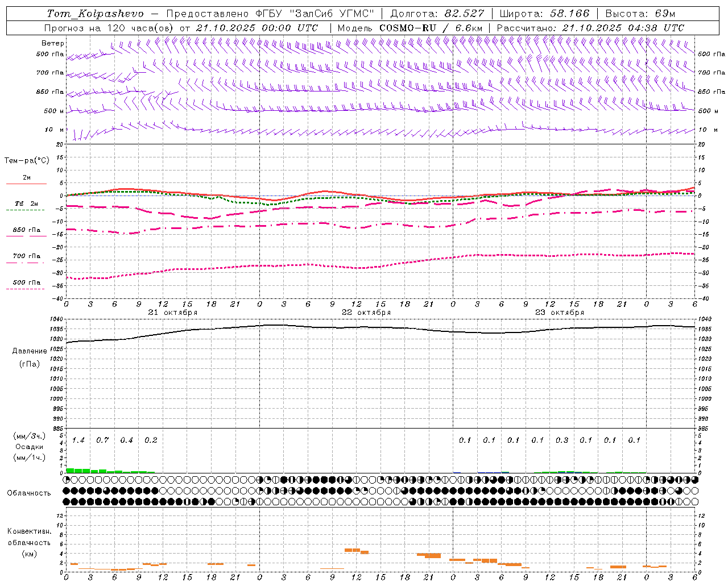This screenshot has height=582, width=728.
Task: Click the "22 октября" date label
Action: [366, 313]
